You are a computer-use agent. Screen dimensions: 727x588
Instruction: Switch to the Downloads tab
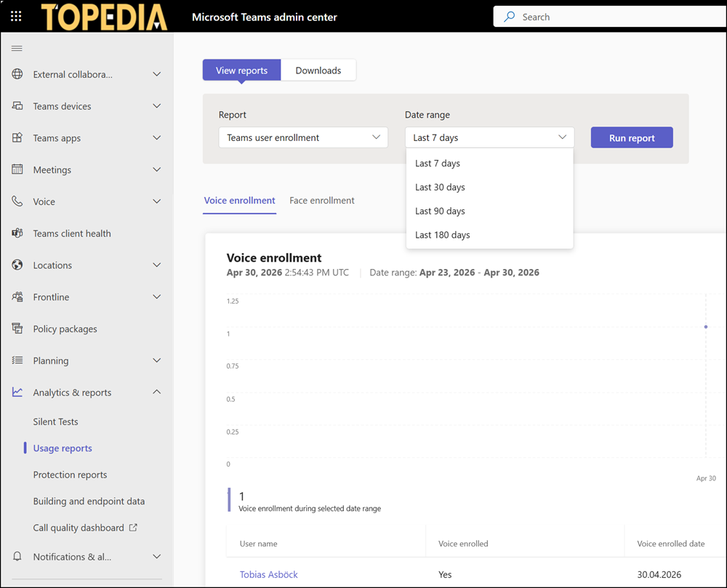(318, 71)
